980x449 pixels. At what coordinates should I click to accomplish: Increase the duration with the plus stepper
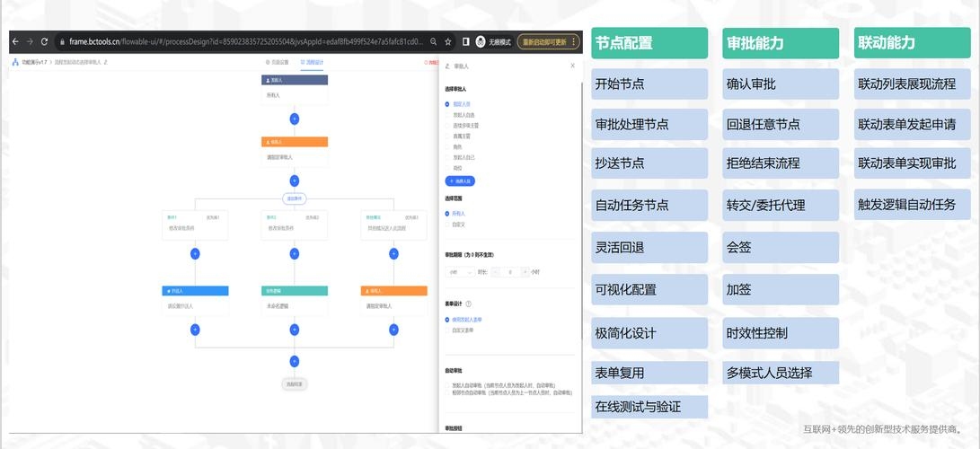[x=525, y=272]
